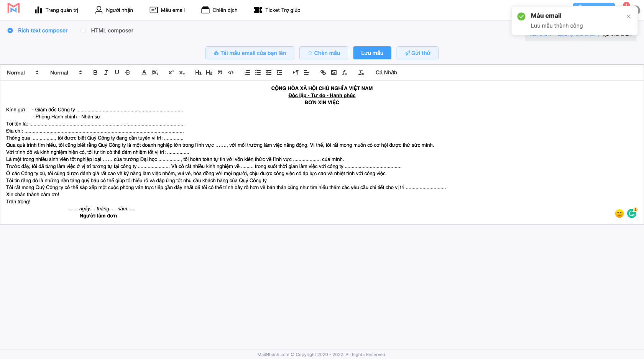Insert a blockquote
644x359 pixels.
coord(220,72)
